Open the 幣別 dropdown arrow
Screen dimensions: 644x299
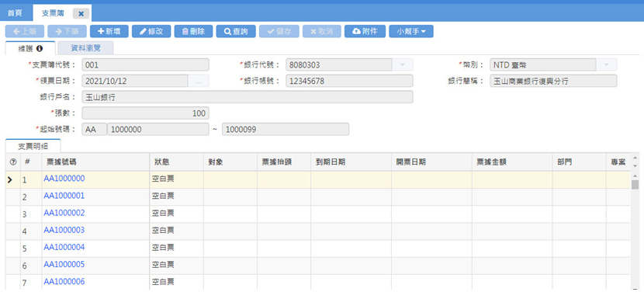[606, 65]
